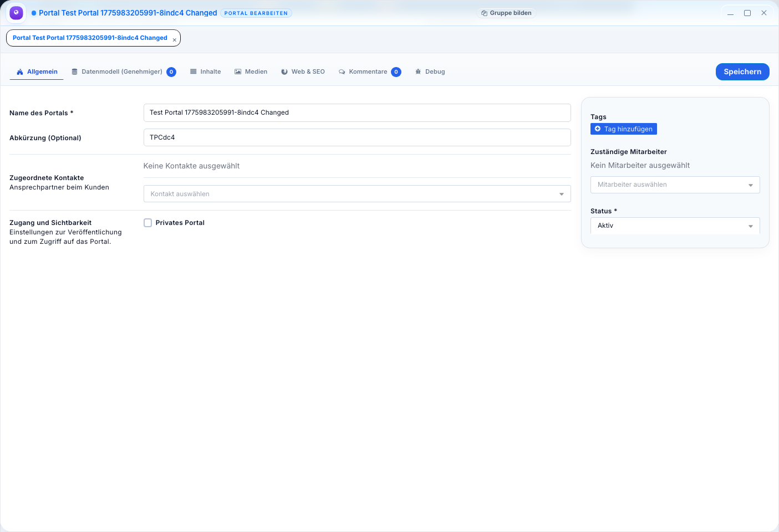Viewport: 779px width, 532px height.
Task: Click the Web & SEO globe icon
Action: (x=284, y=72)
